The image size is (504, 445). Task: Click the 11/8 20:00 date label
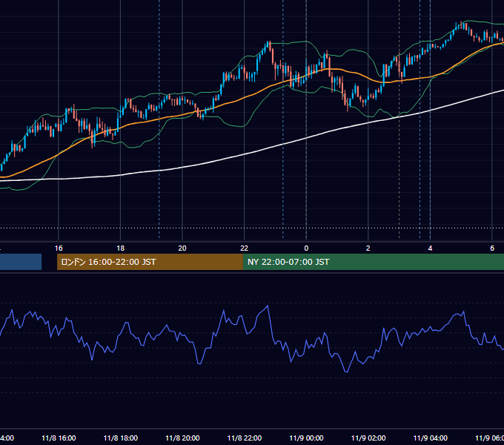[x=182, y=438]
